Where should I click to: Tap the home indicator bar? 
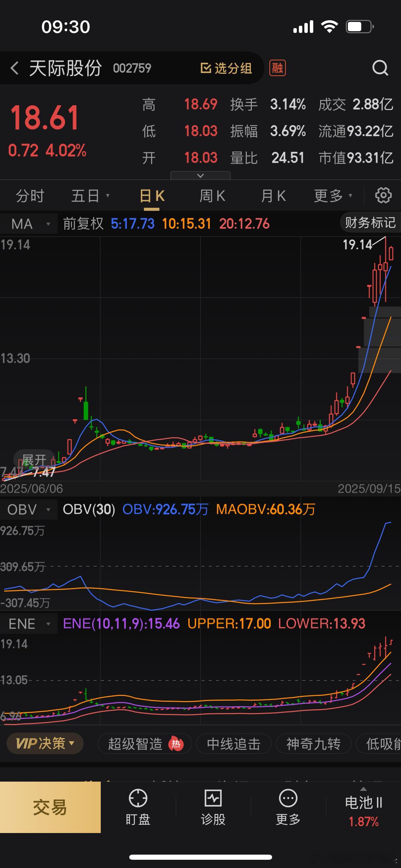[x=200, y=857]
